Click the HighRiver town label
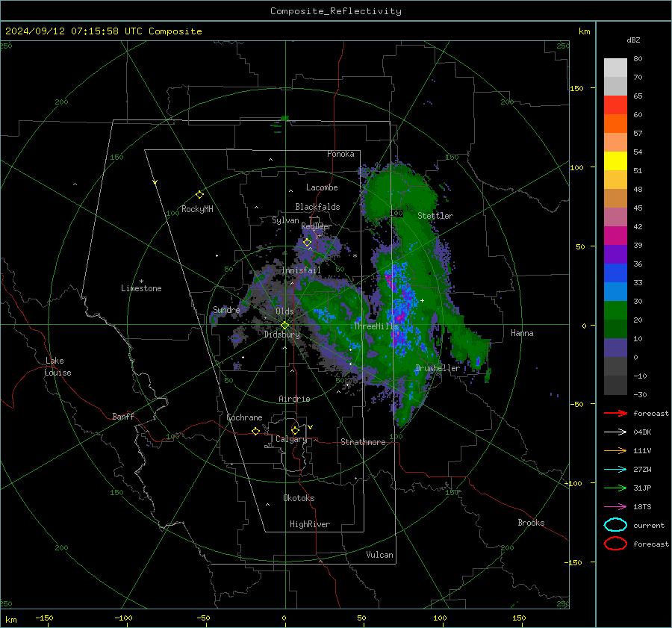The width and height of the screenshot is (672, 628). (x=310, y=524)
